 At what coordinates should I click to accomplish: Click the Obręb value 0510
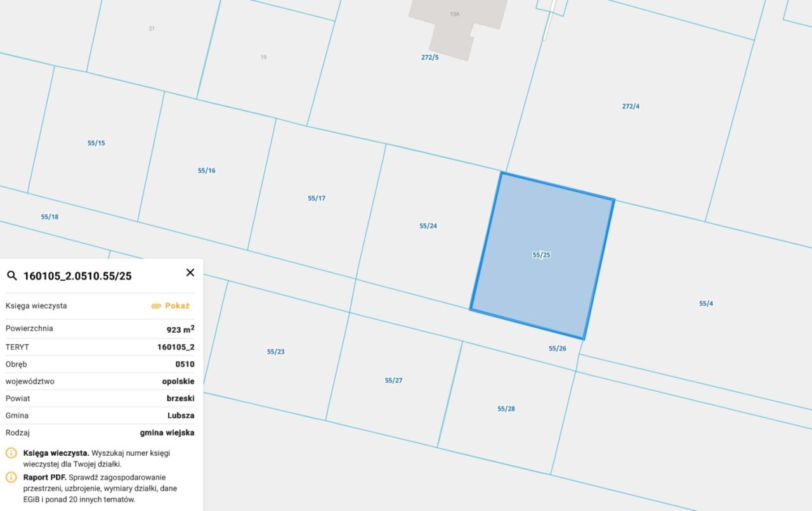pos(185,364)
